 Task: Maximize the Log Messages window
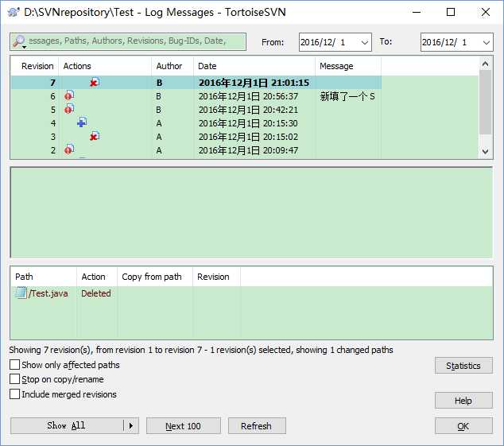coord(451,12)
